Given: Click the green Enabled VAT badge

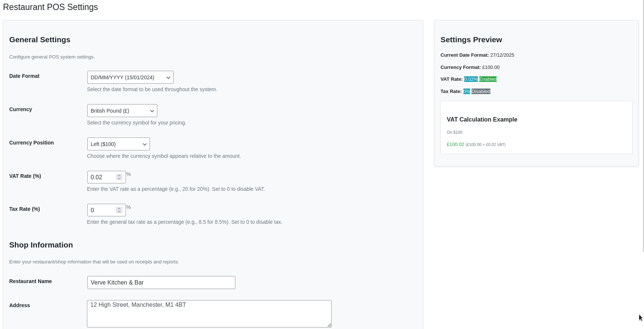Looking at the screenshot, I should 488,79.
